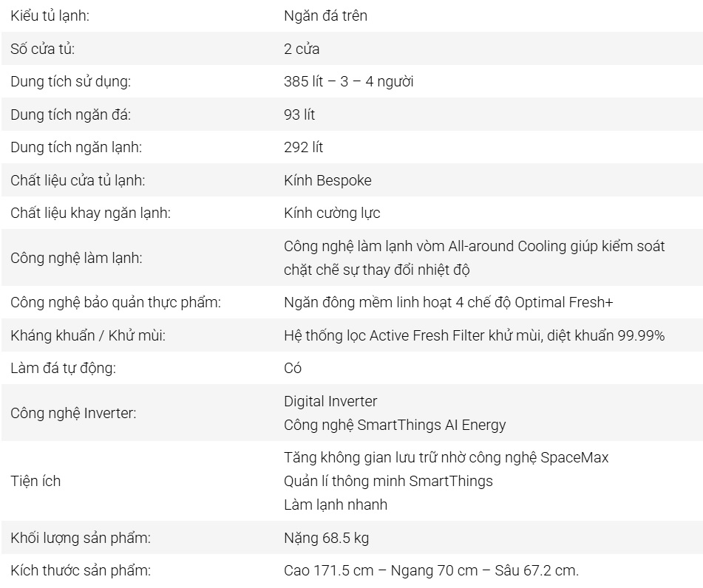
Task: Click the "Nặng 68.5 kg" weight value
Action: (x=326, y=538)
